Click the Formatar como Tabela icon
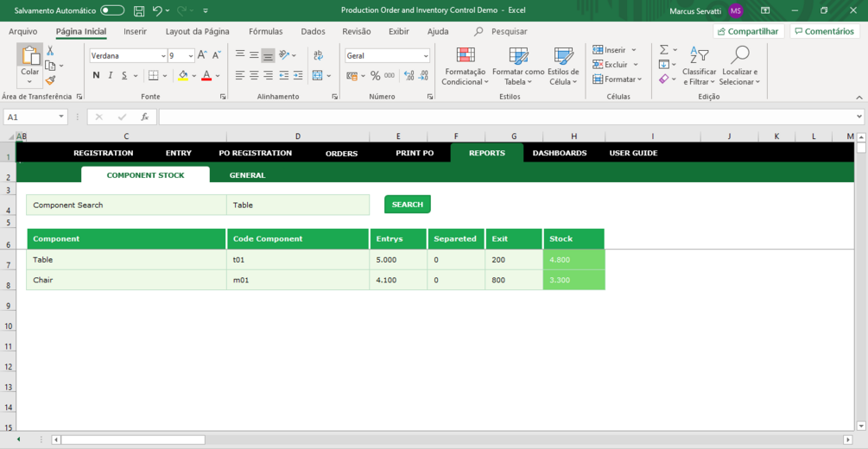 [518, 56]
